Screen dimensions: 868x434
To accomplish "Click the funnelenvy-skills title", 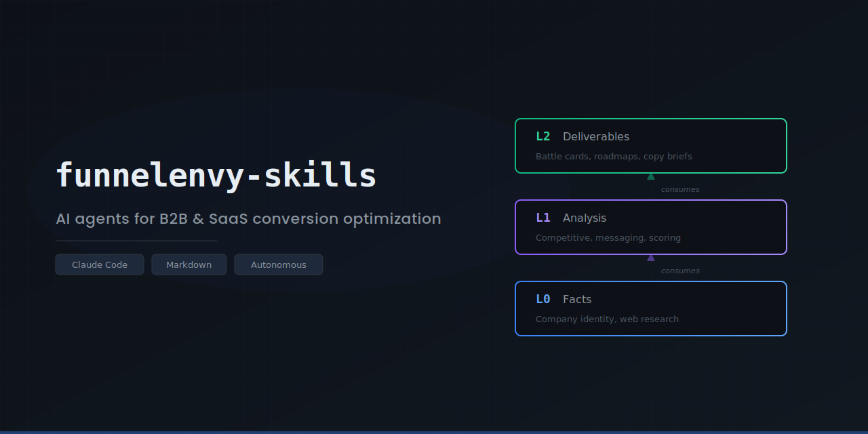I will 216,176.
